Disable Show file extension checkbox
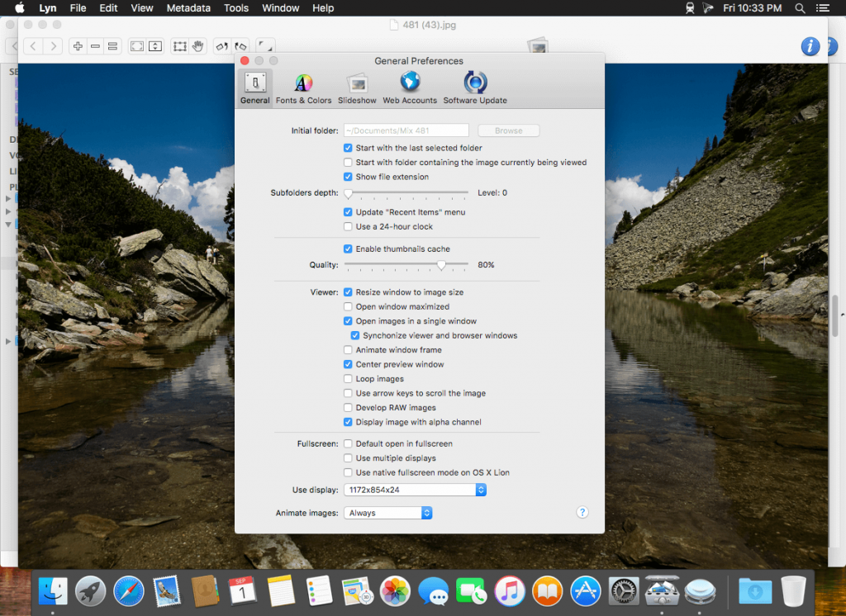The width and height of the screenshot is (846, 616). pyautogui.click(x=348, y=177)
